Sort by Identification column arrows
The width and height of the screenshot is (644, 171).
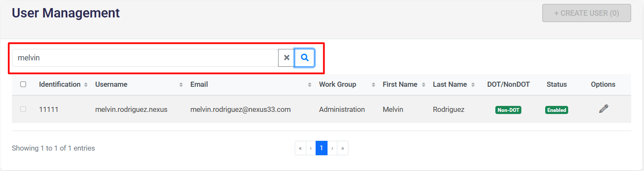tap(86, 85)
